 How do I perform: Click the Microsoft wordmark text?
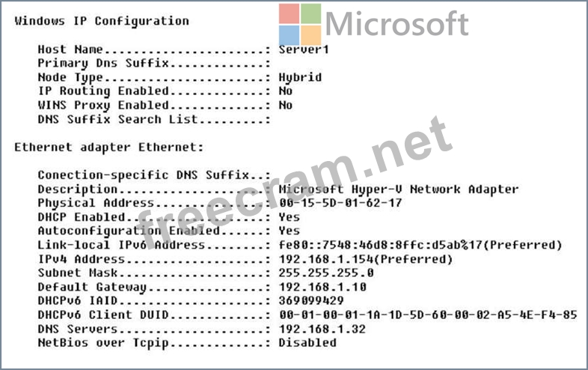pos(396,24)
